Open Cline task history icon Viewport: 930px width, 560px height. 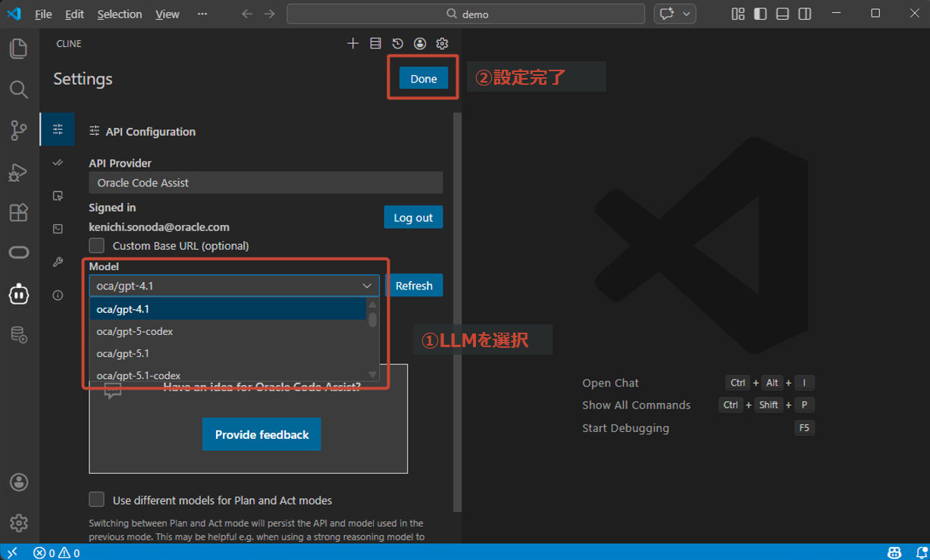[397, 44]
